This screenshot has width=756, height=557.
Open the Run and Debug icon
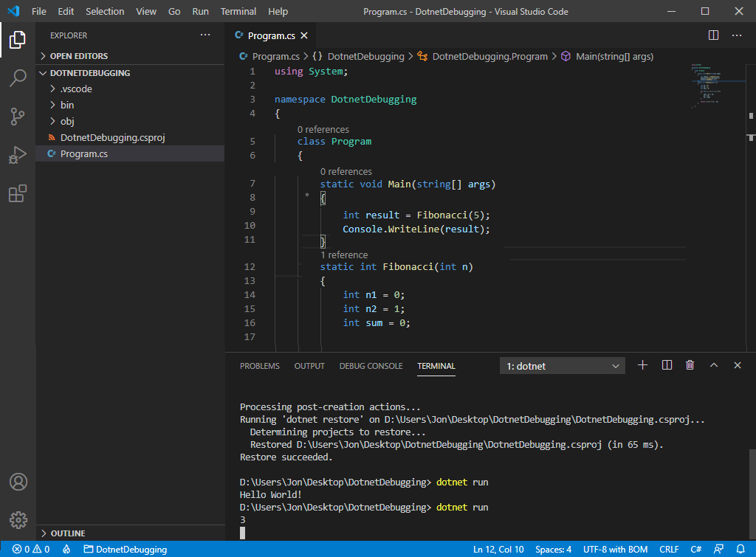pyautogui.click(x=18, y=155)
